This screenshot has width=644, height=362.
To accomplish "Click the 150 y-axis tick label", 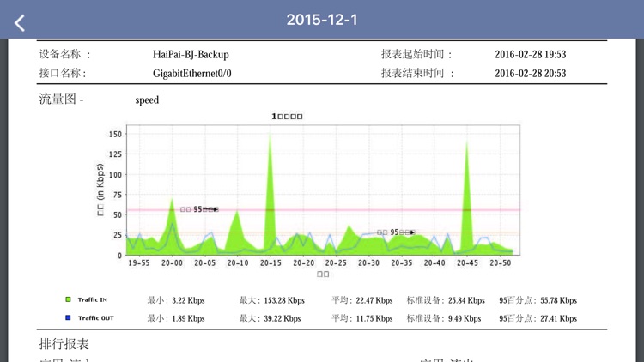I will [115, 134].
